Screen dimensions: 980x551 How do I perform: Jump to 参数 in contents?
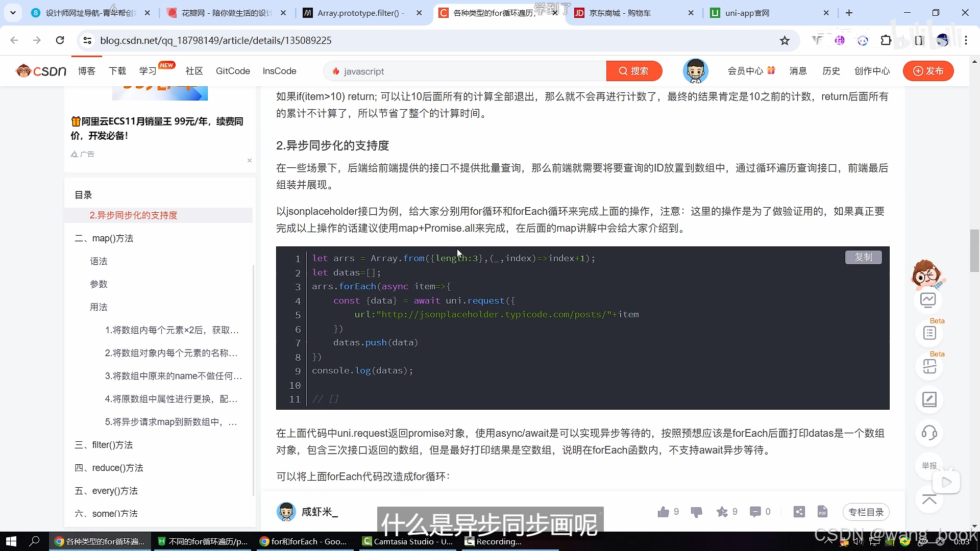99,284
